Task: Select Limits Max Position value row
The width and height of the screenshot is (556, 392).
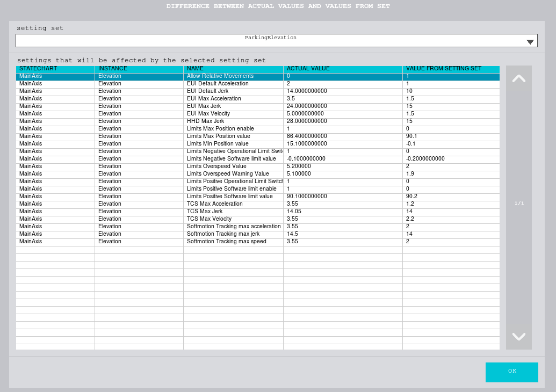Action: (258, 136)
